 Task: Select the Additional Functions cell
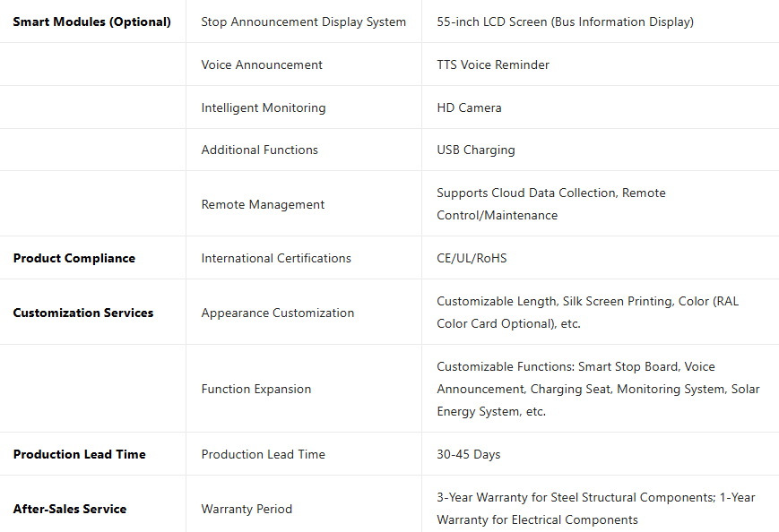point(260,150)
